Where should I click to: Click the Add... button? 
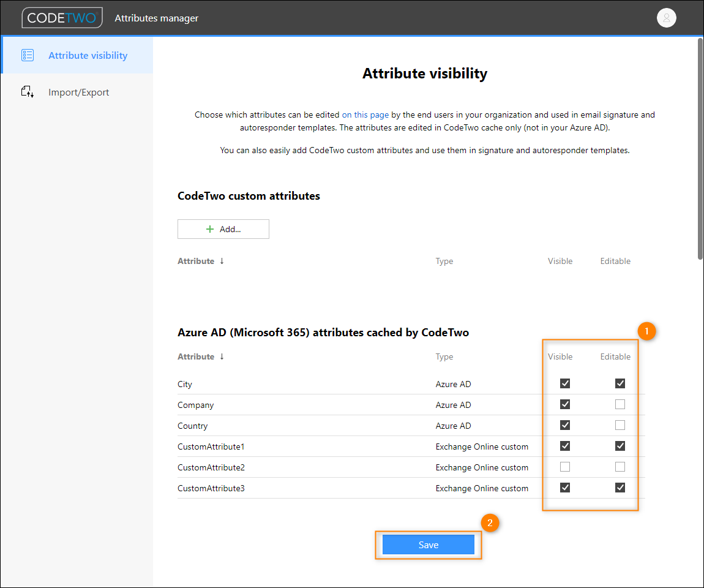(x=223, y=229)
